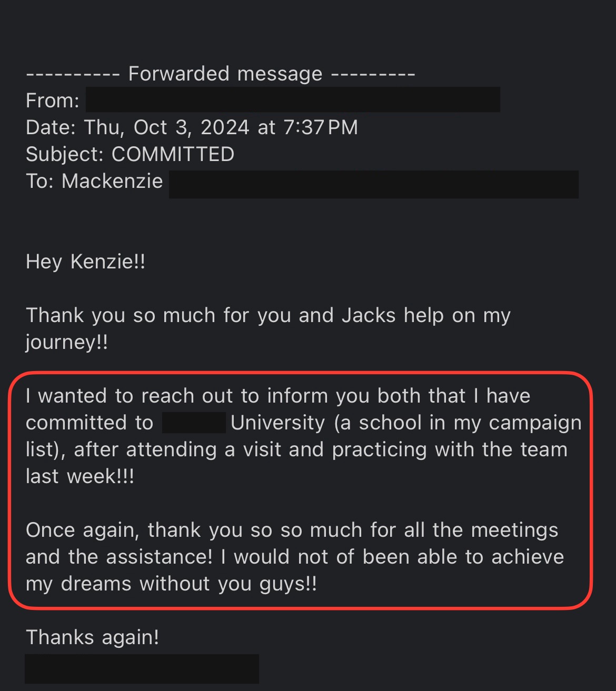This screenshot has width=616, height=691.
Task: Click the phrase my dreams without you guys!!
Action: point(172,584)
